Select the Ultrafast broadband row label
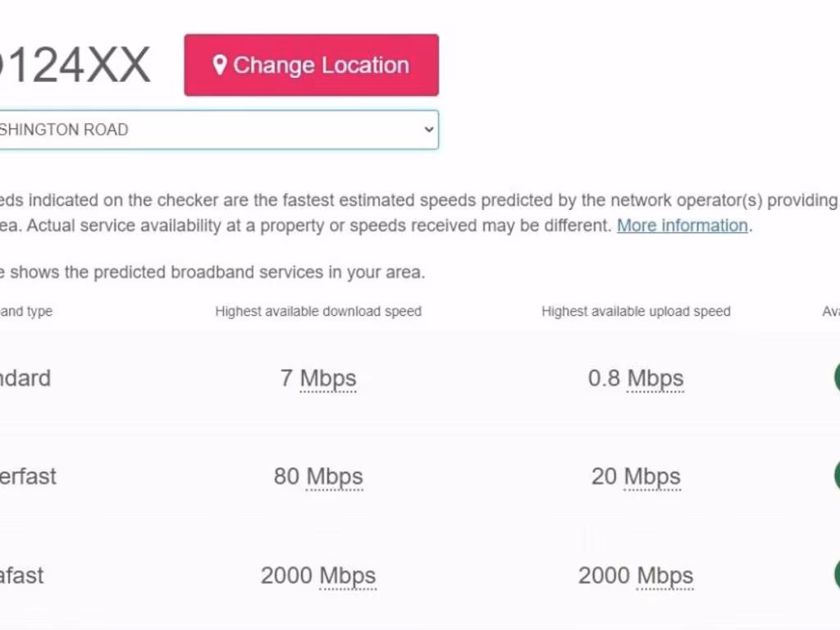 point(23,575)
